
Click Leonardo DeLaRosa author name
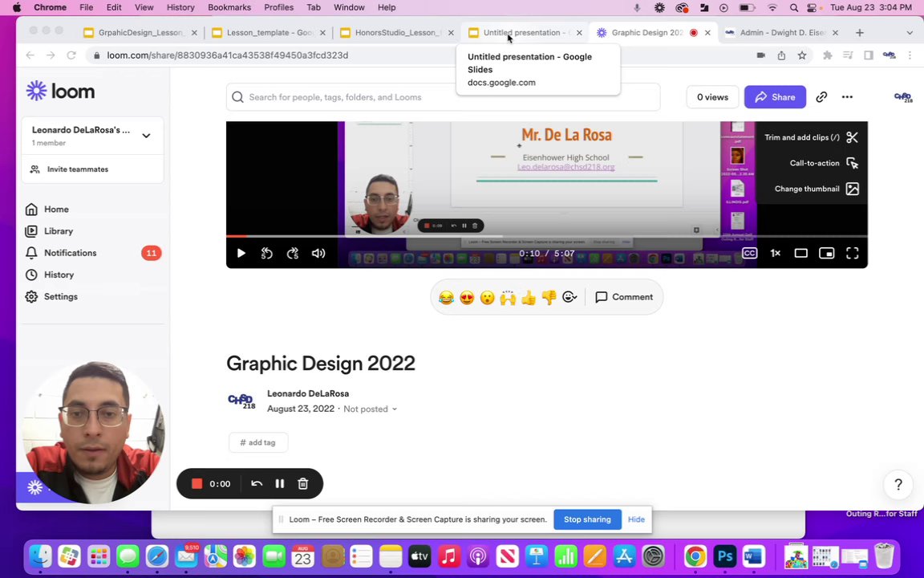[308, 394]
